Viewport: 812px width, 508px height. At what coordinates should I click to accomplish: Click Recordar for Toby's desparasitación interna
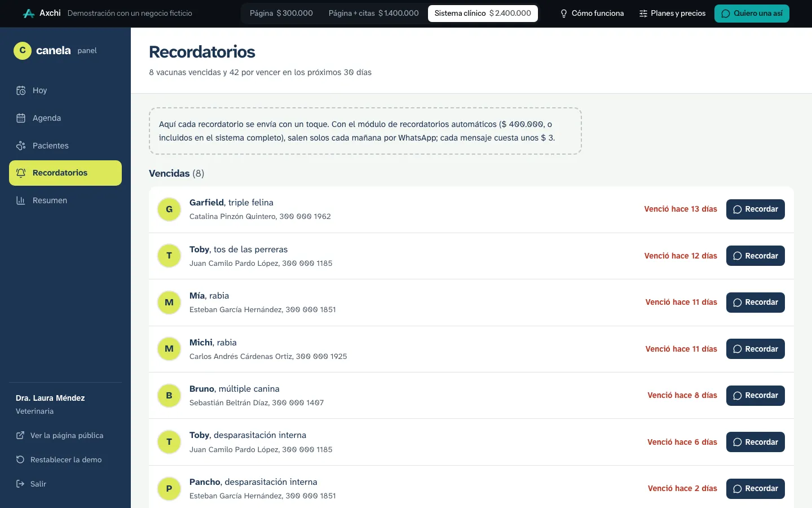756,442
